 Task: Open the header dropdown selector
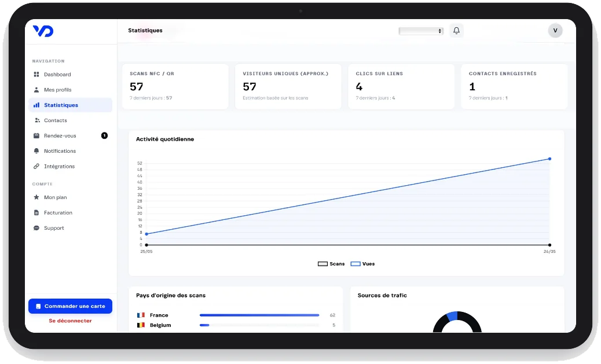click(421, 31)
